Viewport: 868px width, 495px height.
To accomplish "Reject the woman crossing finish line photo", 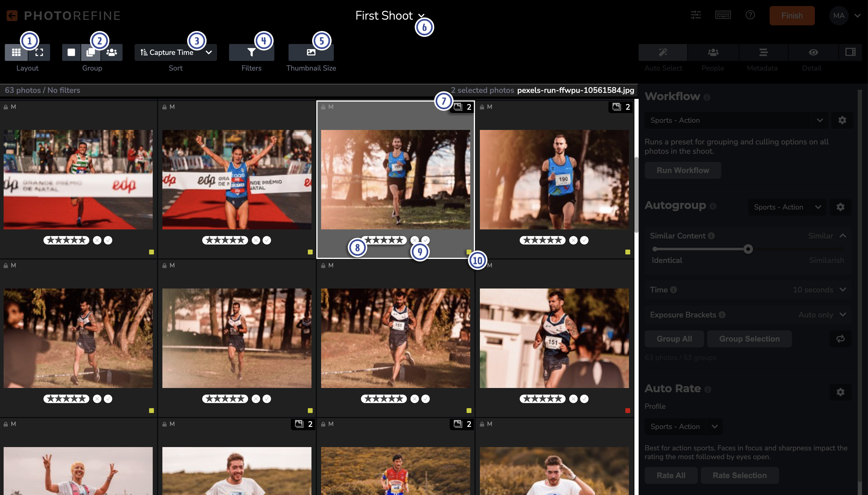I will pos(256,240).
